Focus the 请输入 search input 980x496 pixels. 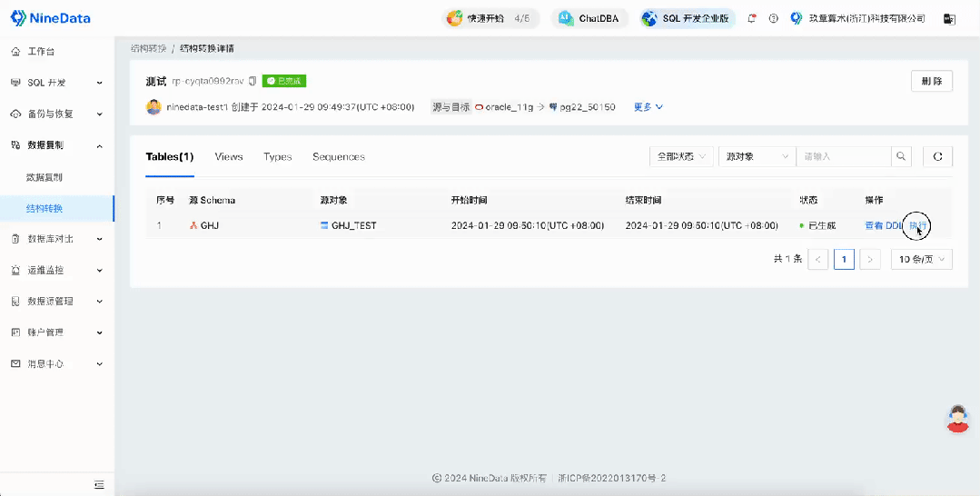click(x=843, y=157)
